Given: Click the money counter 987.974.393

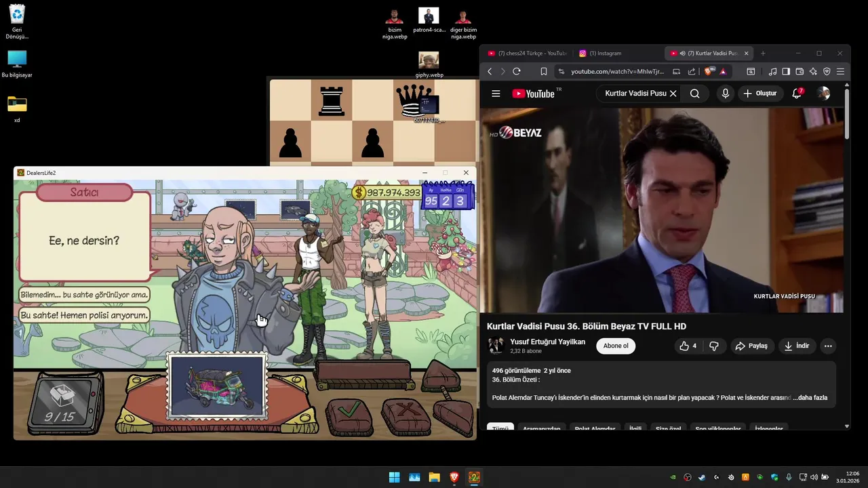Looking at the screenshot, I should click(x=387, y=192).
